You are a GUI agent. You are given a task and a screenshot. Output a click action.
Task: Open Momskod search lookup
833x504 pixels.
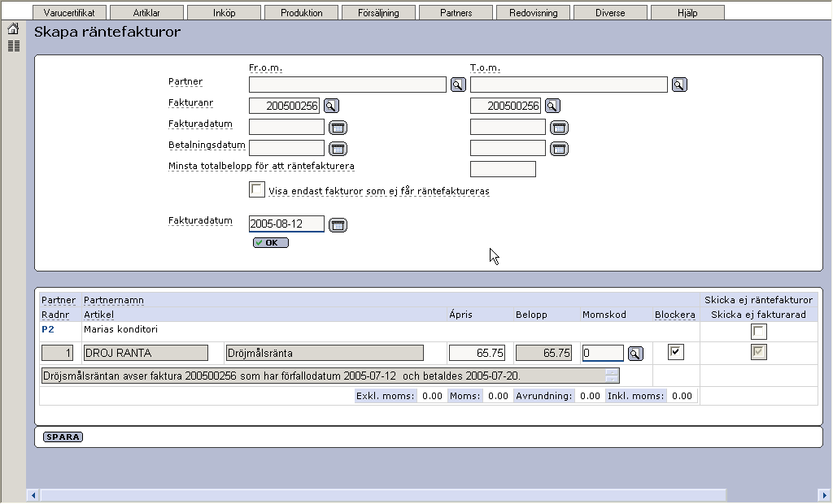click(635, 354)
